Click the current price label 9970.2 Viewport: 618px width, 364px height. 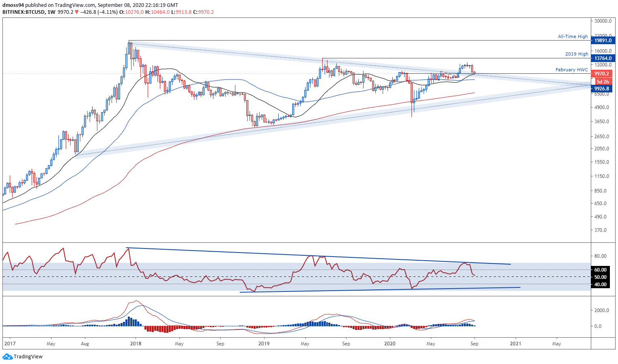pos(603,74)
